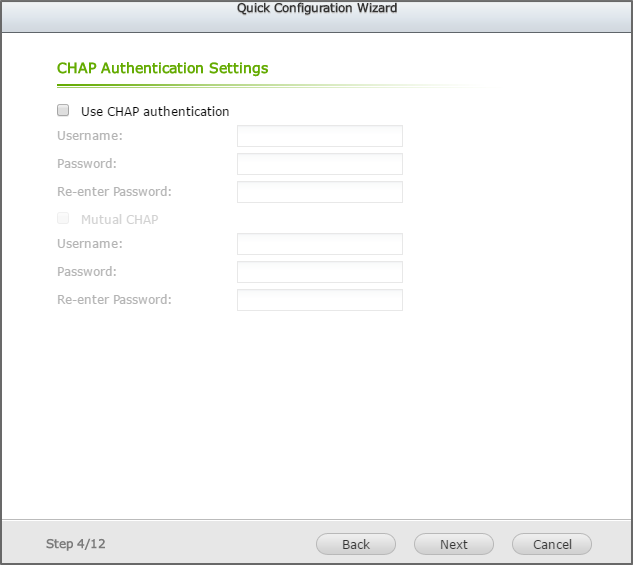Click the 'Use CHAP authentication' label text
Screen dimensions: 633x565
(x=155, y=112)
